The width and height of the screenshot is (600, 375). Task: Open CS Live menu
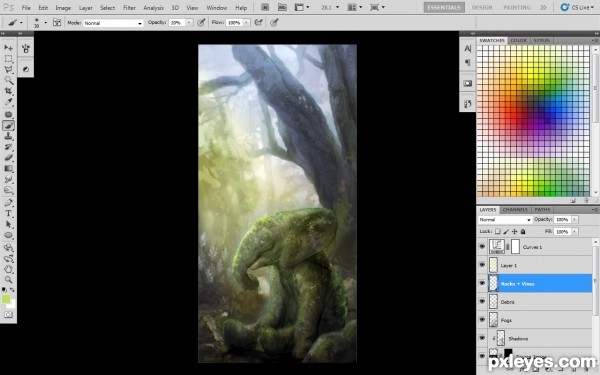(x=577, y=7)
